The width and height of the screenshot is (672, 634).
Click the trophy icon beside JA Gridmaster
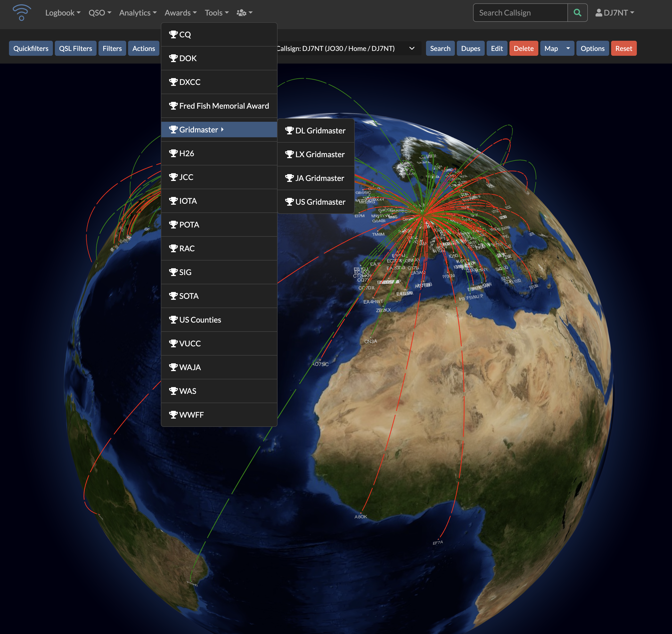click(289, 178)
